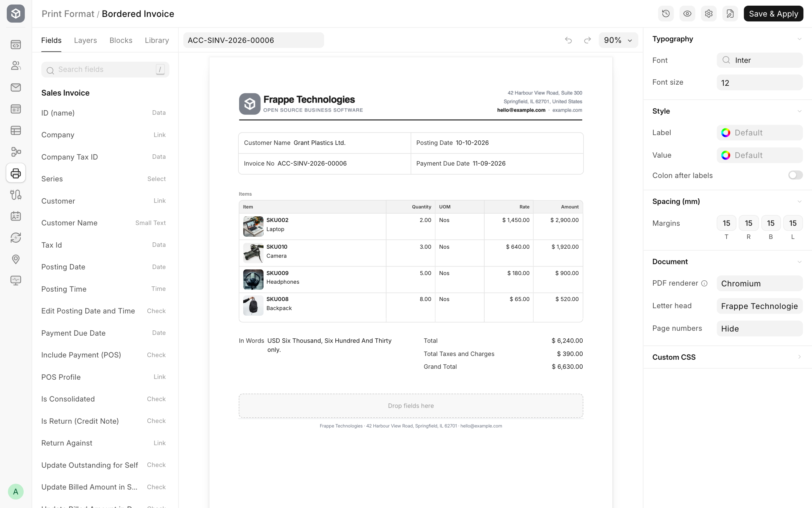Open the web page layout sidebar icon

pos(16,109)
